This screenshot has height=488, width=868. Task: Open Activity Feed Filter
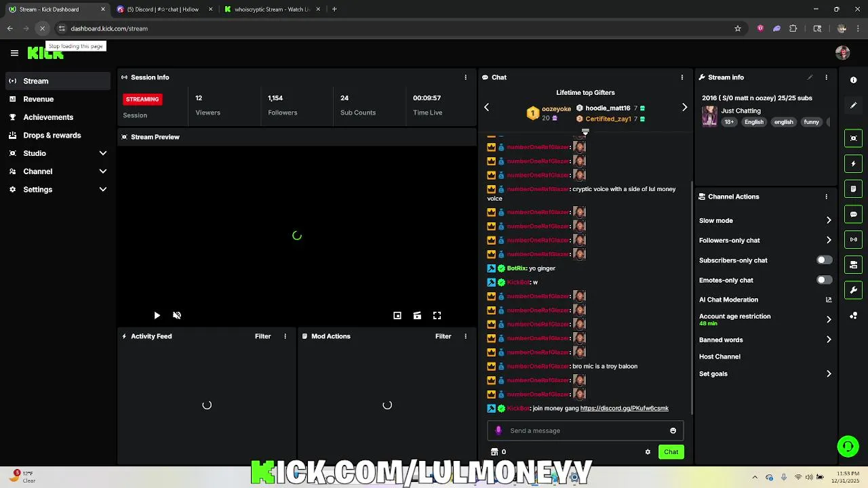pyautogui.click(x=262, y=336)
